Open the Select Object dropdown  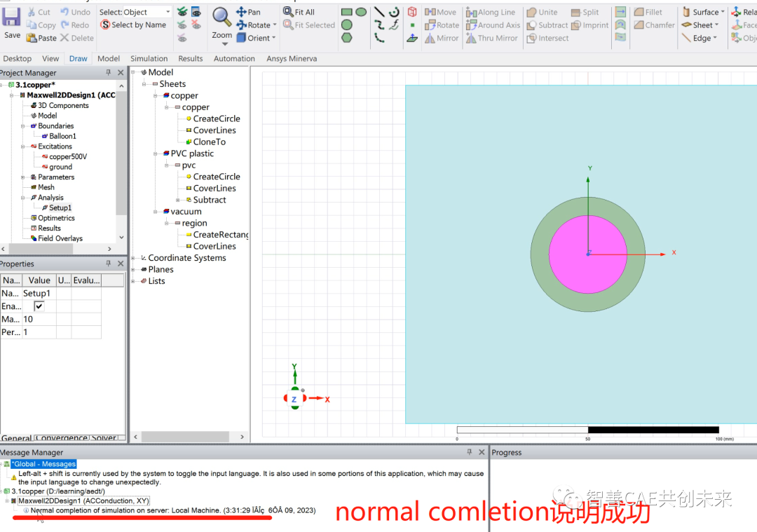135,11
